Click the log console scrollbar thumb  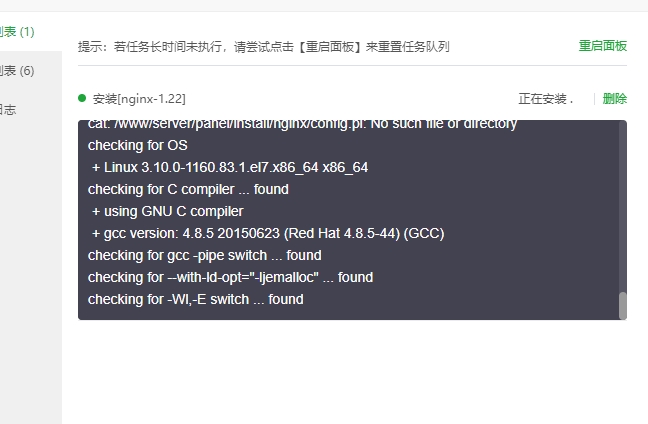[623, 306]
